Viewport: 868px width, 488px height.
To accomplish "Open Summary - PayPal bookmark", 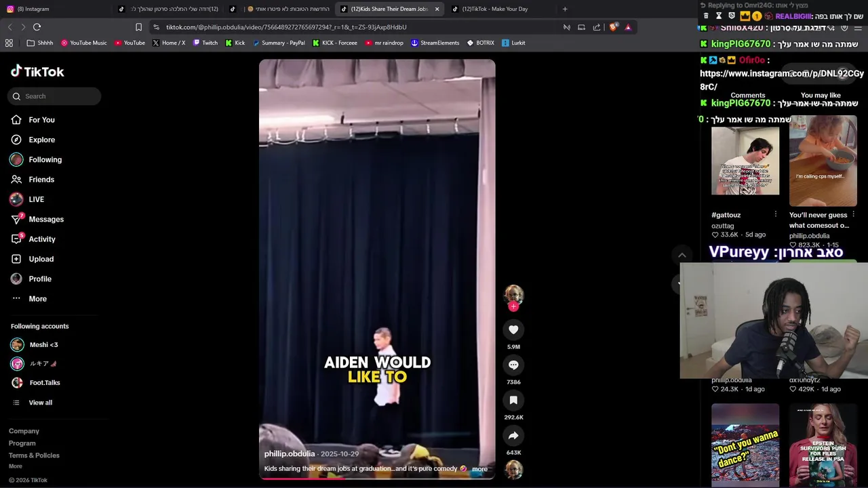I will (279, 43).
